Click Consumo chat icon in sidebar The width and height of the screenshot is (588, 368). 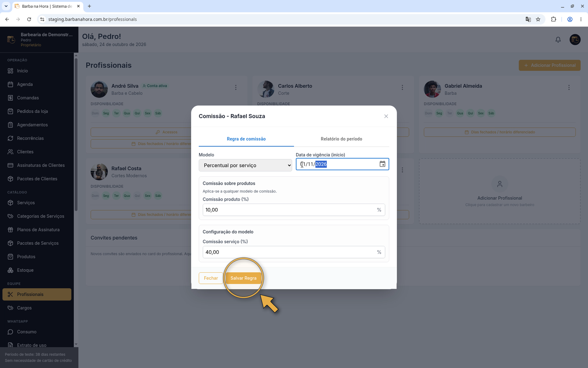(10, 332)
